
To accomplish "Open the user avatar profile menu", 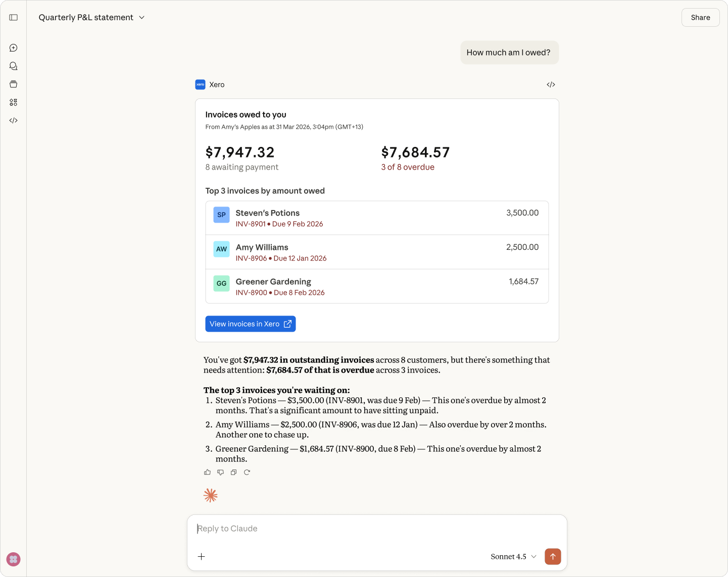I will click(14, 559).
